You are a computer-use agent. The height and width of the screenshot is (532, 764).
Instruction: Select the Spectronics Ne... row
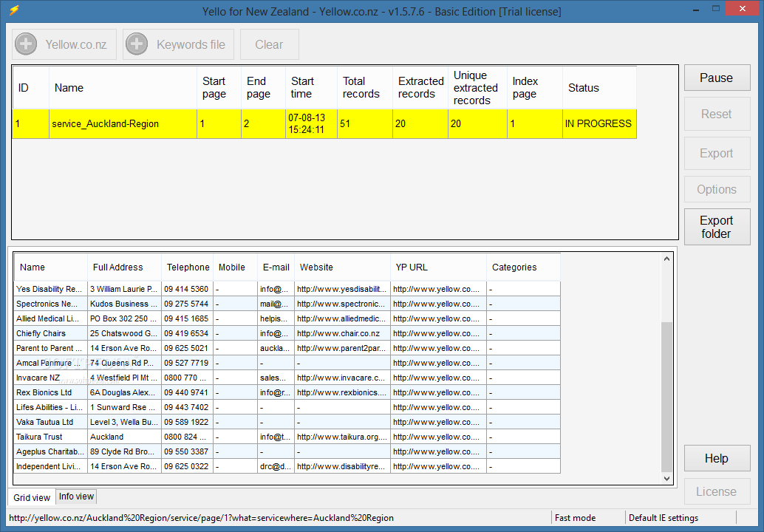pyautogui.click(x=287, y=304)
